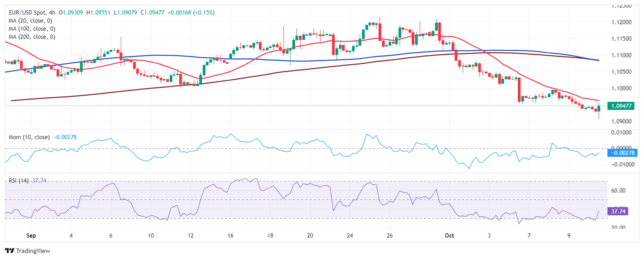Click the 16 date label on the time axis
Screen dimensions: 644x259
coord(230,236)
